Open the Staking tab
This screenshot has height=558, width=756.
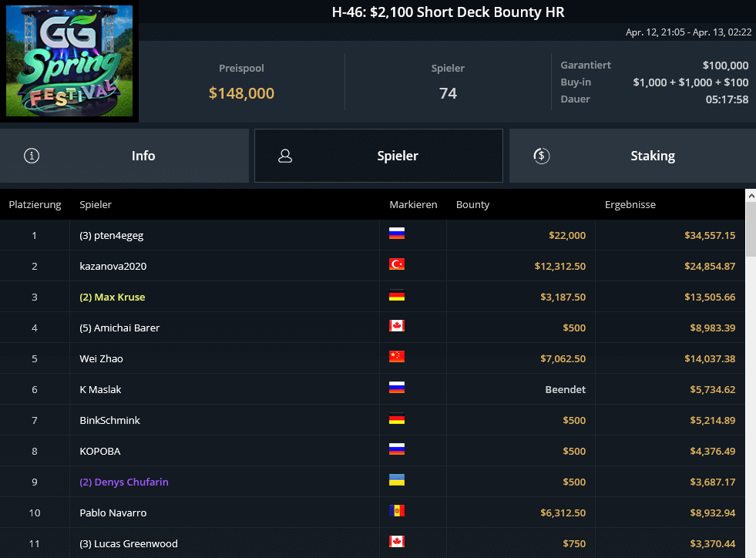point(633,156)
